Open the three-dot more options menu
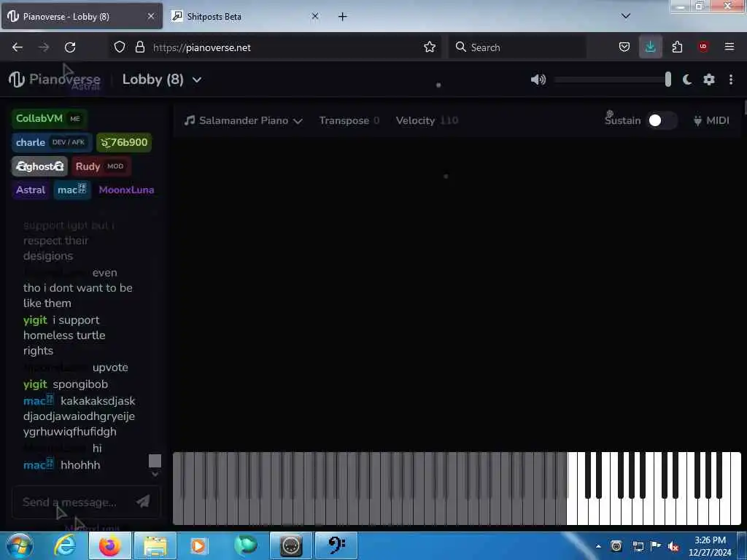The width and height of the screenshot is (747, 560). coord(731,79)
